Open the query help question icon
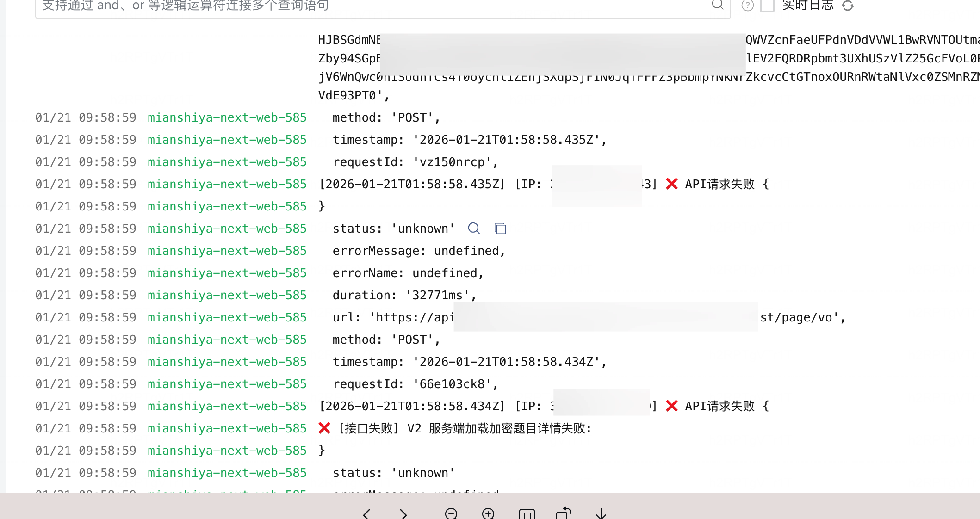This screenshot has width=980, height=519. [x=747, y=6]
